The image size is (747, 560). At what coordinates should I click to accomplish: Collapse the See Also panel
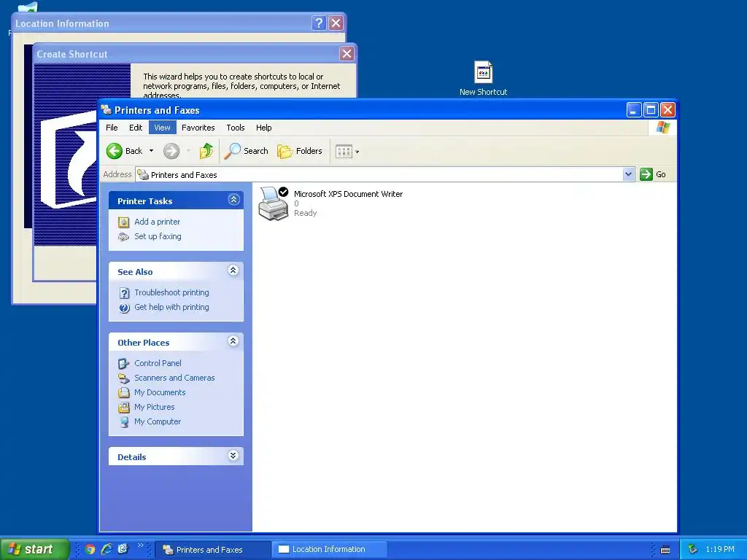coord(233,271)
